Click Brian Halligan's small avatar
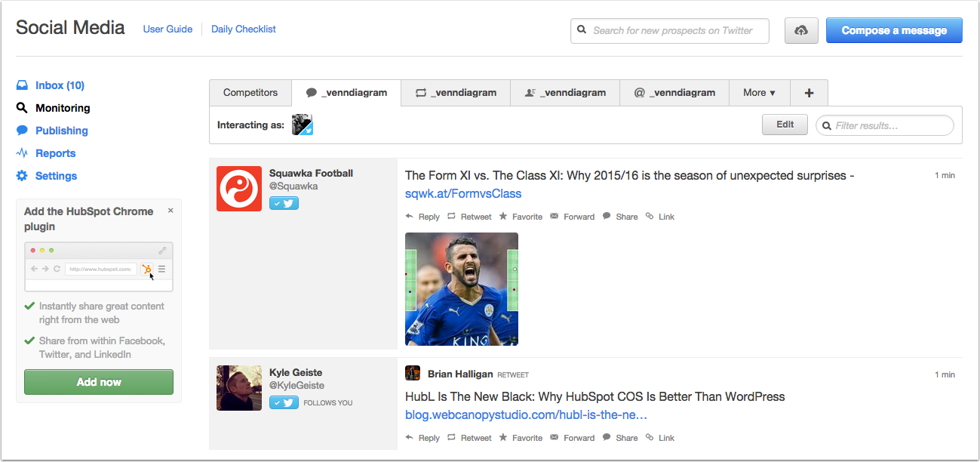Image resolution: width=980 pixels, height=462 pixels. click(x=413, y=373)
